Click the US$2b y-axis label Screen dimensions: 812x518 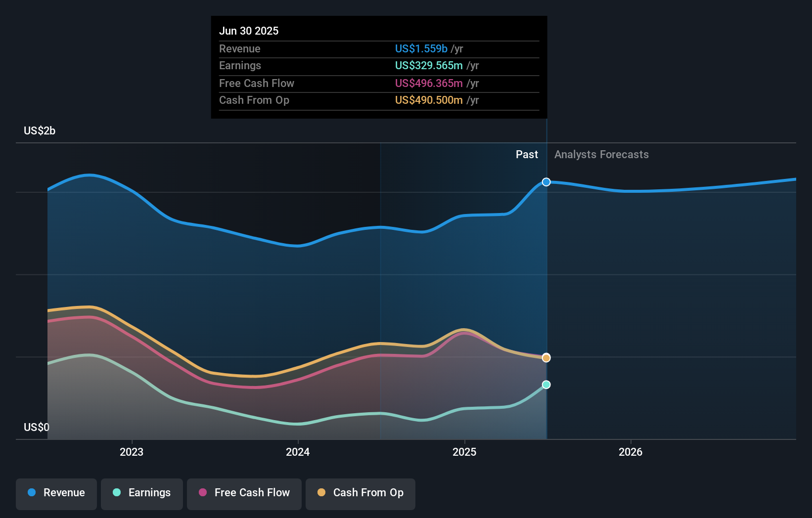tap(40, 130)
